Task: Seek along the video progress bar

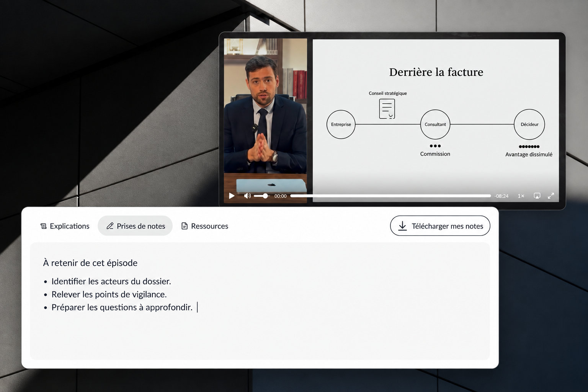Action: (x=390, y=196)
